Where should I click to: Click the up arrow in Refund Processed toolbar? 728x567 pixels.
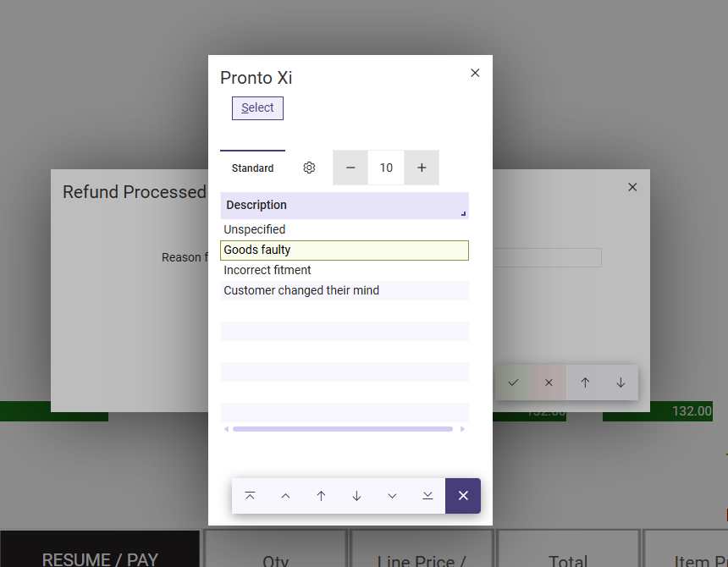coord(585,383)
